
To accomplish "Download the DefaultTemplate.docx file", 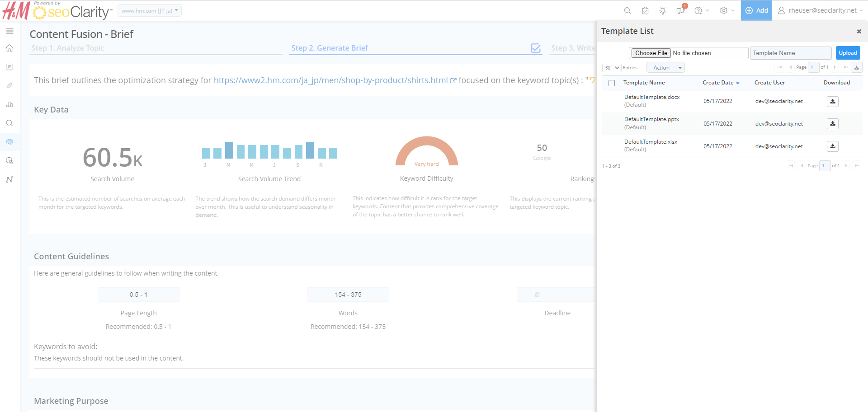I will [x=832, y=102].
